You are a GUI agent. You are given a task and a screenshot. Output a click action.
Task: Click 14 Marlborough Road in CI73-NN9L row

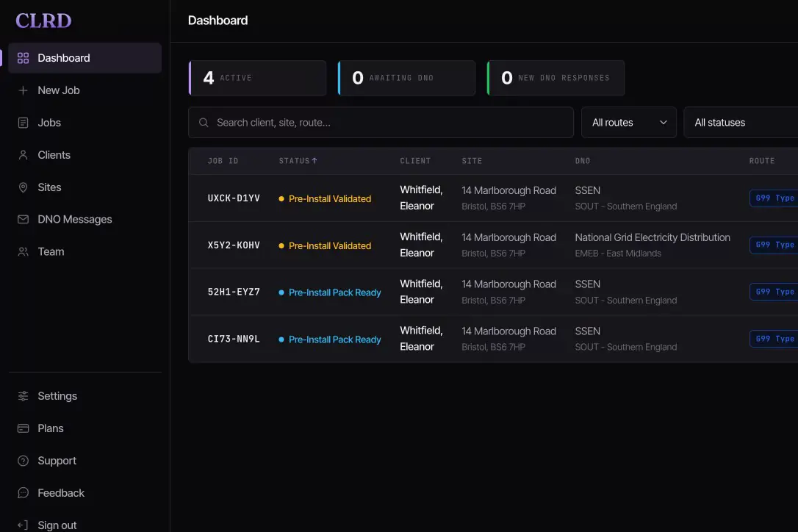(x=509, y=331)
